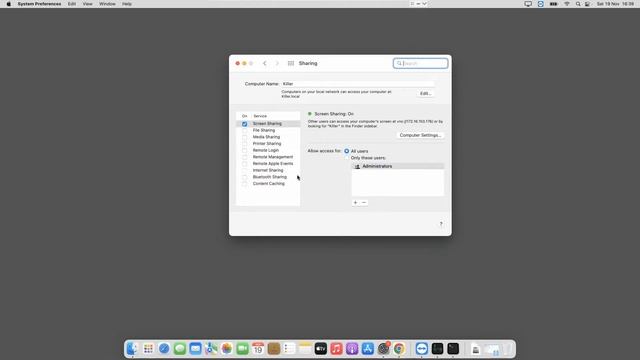Open Maps from the Dock
Screen dimensions: 640x360
tap(211, 349)
